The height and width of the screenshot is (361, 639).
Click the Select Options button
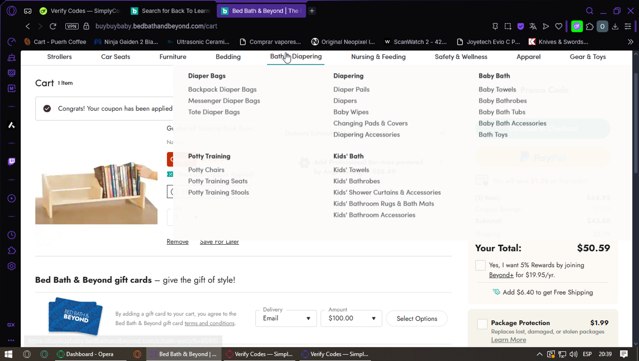pos(417,319)
